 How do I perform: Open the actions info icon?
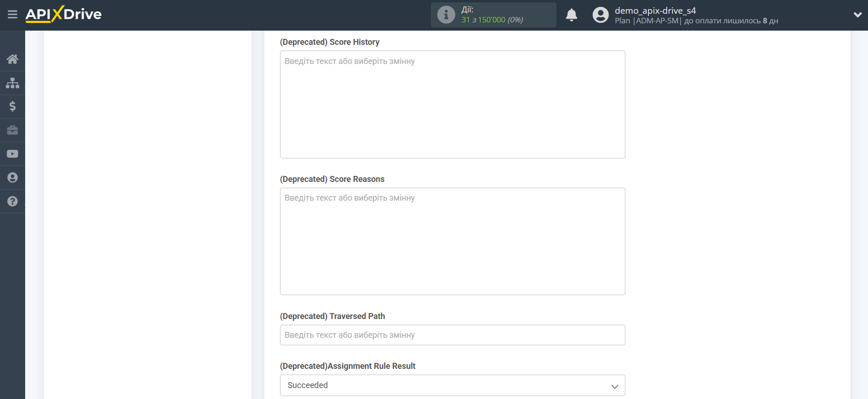click(446, 15)
